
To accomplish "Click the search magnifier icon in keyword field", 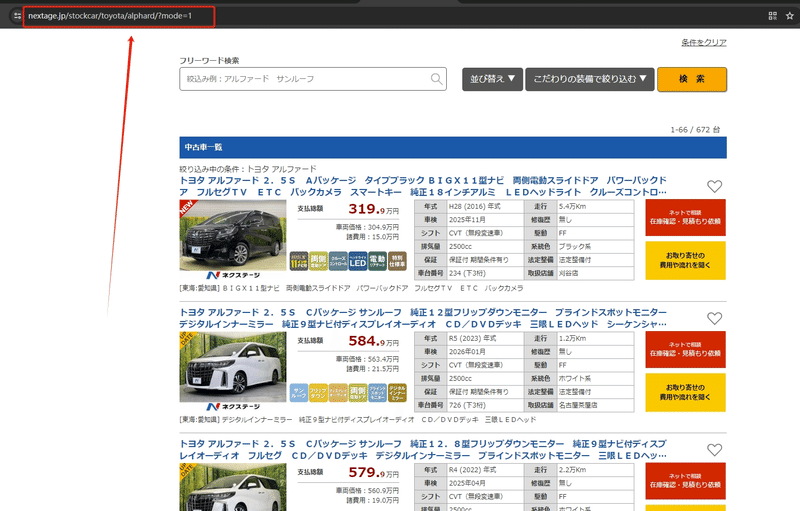I will pyautogui.click(x=436, y=79).
